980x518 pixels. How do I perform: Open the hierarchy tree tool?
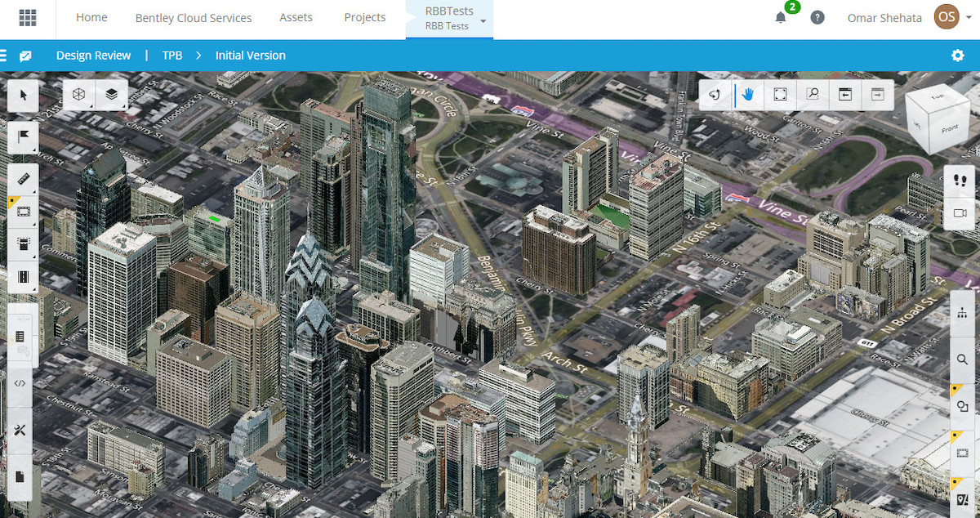point(962,313)
